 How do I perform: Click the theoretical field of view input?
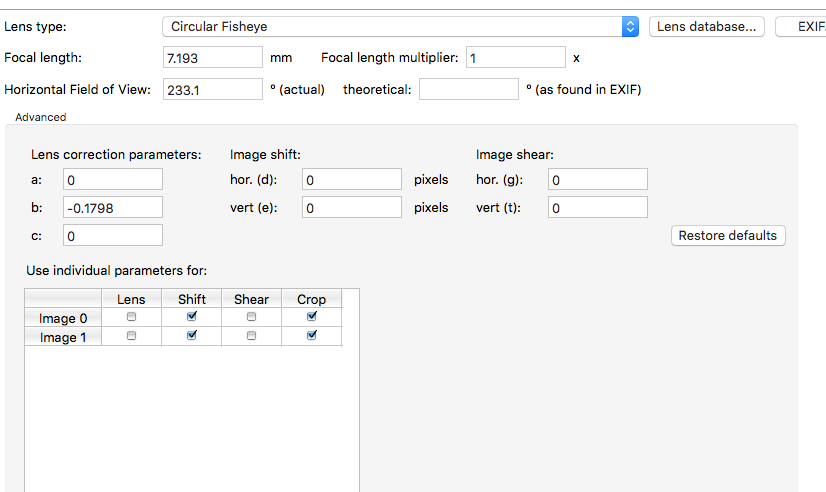point(468,89)
